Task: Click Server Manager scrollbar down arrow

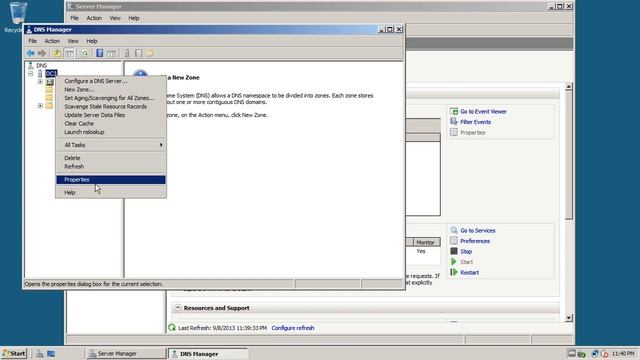Action: coord(569,318)
